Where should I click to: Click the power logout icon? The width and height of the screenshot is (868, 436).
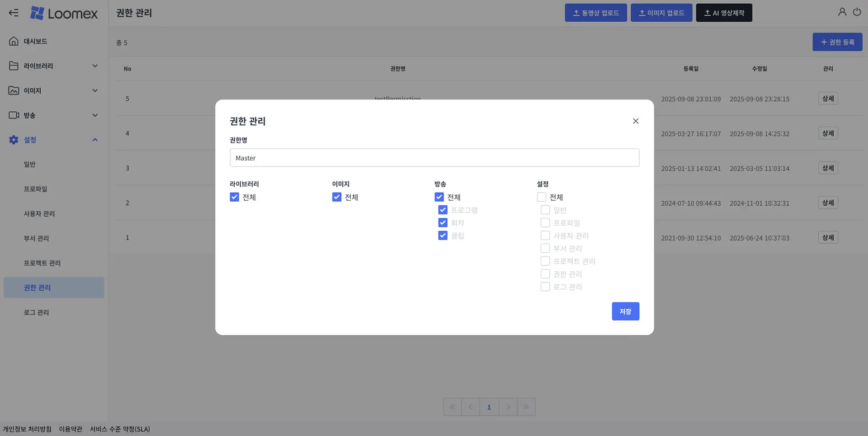pos(857,12)
